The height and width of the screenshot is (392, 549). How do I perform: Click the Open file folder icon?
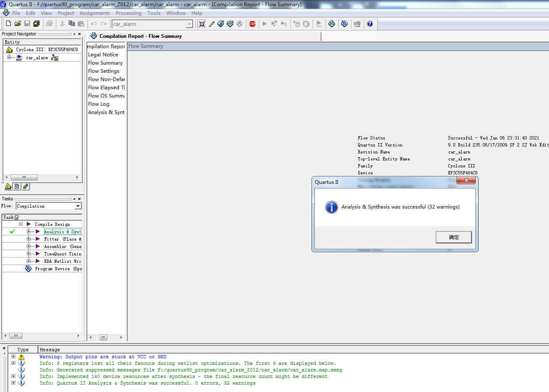click(x=18, y=23)
